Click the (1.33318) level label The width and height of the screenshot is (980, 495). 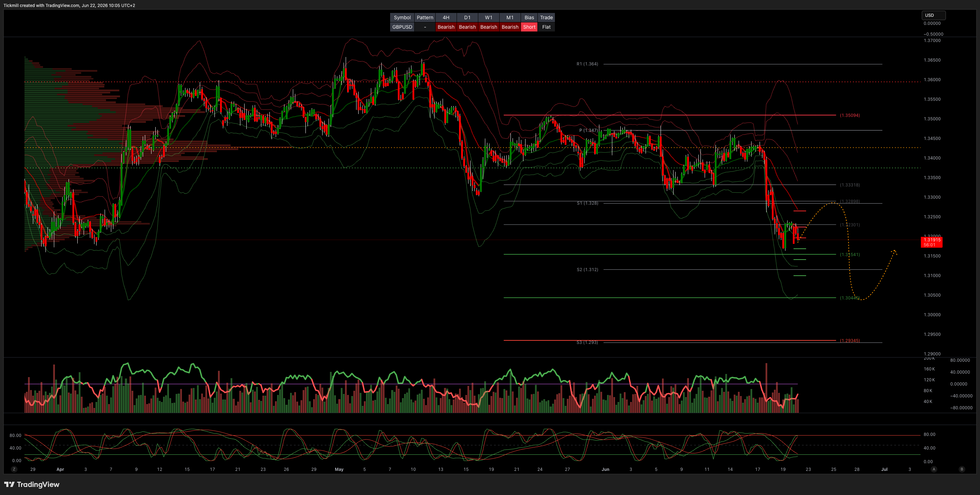coord(849,185)
